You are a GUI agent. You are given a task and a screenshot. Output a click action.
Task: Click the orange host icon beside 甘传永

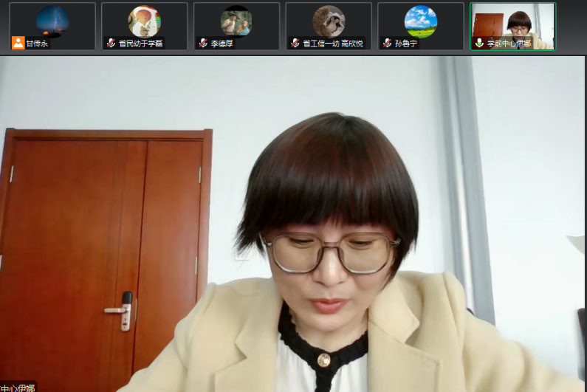click(x=18, y=43)
